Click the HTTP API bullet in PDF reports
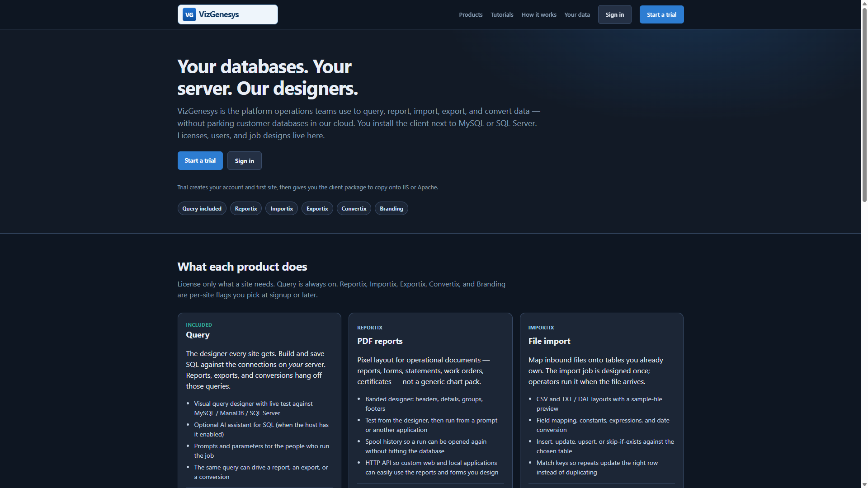 pos(432,468)
